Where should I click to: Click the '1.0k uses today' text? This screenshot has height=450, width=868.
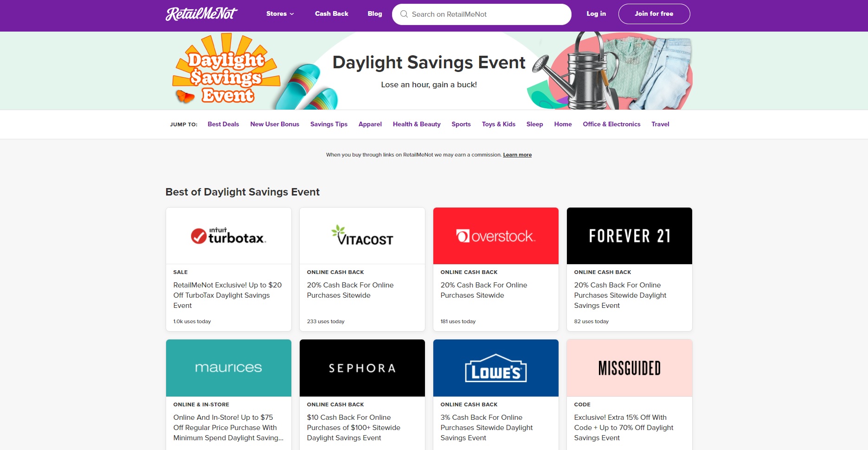tap(192, 321)
